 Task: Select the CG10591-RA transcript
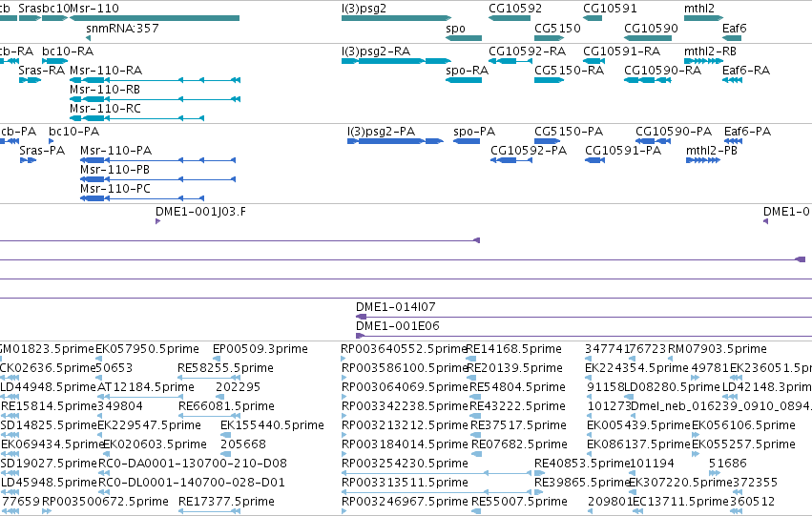click(594, 61)
